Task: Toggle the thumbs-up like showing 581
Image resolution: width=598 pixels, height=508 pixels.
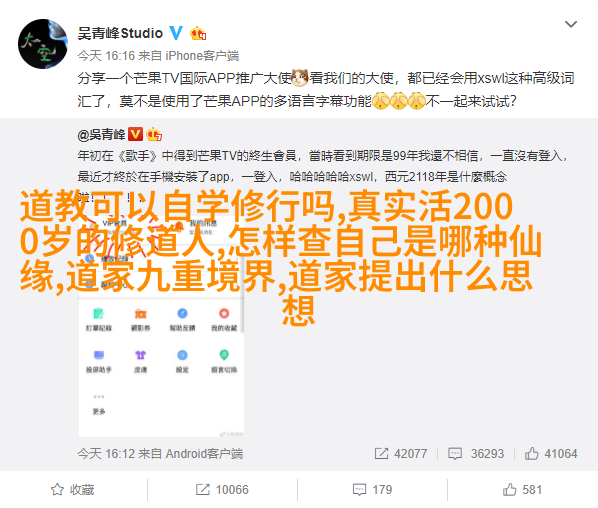Action: click(522, 489)
